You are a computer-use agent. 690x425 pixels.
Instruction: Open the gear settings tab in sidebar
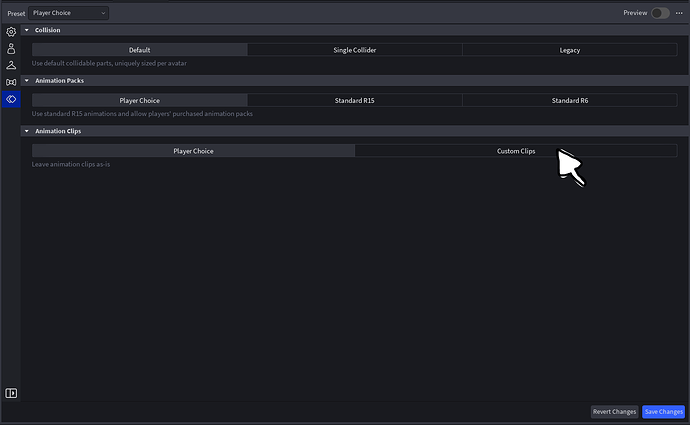(x=11, y=32)
